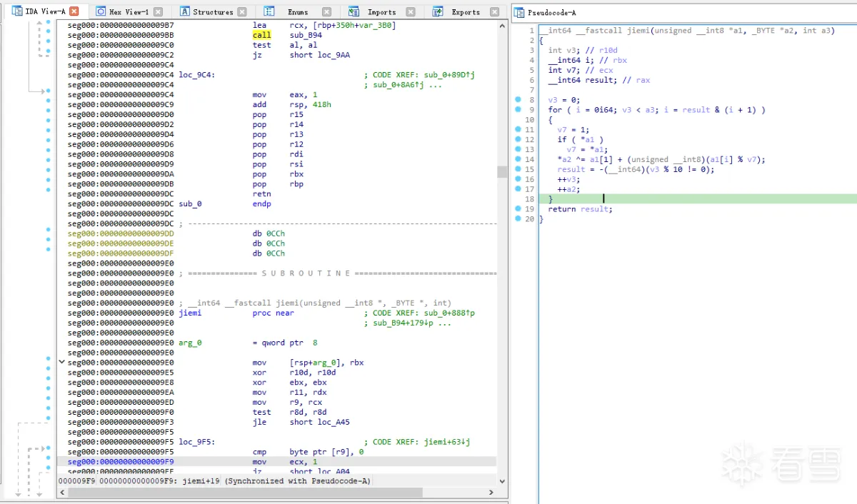Follow the sub_B94+179 cross-reference
This screenshot has height=504, width=857.
402,323
